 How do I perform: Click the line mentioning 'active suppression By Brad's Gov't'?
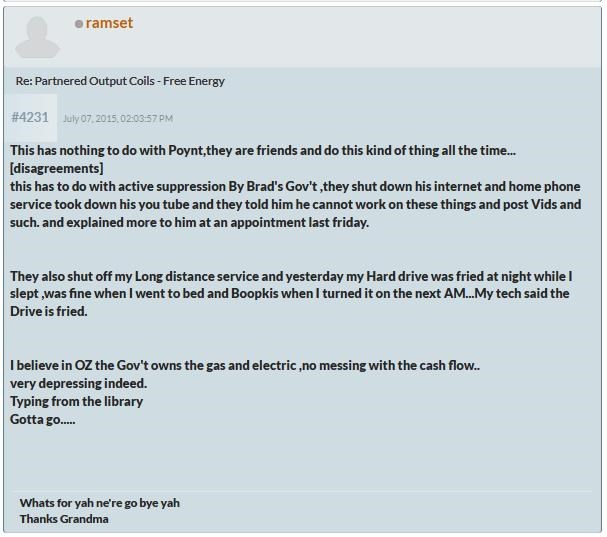tap(295, 186)
